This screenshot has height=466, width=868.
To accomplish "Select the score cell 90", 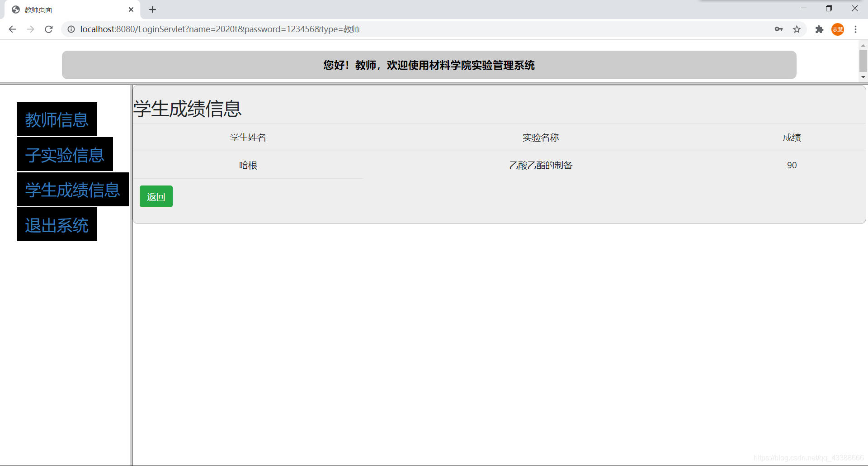I will point(792,166).
